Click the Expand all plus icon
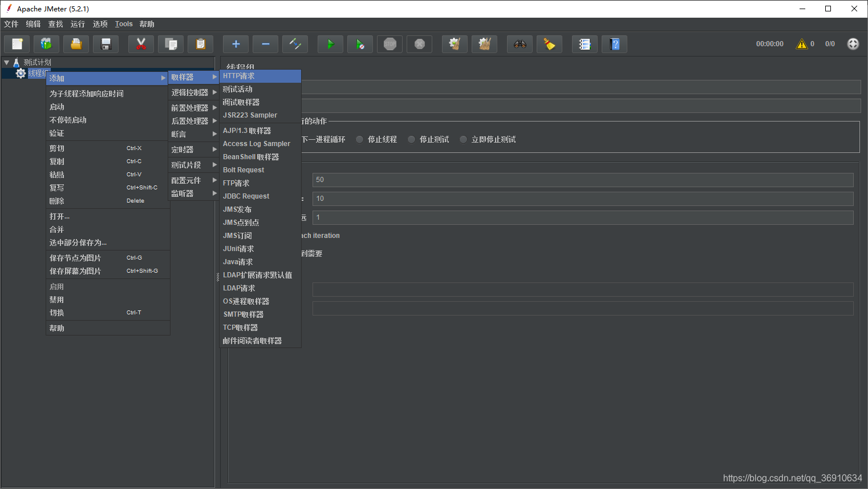Viewport: 868px width, 489px height. point(236,44)
